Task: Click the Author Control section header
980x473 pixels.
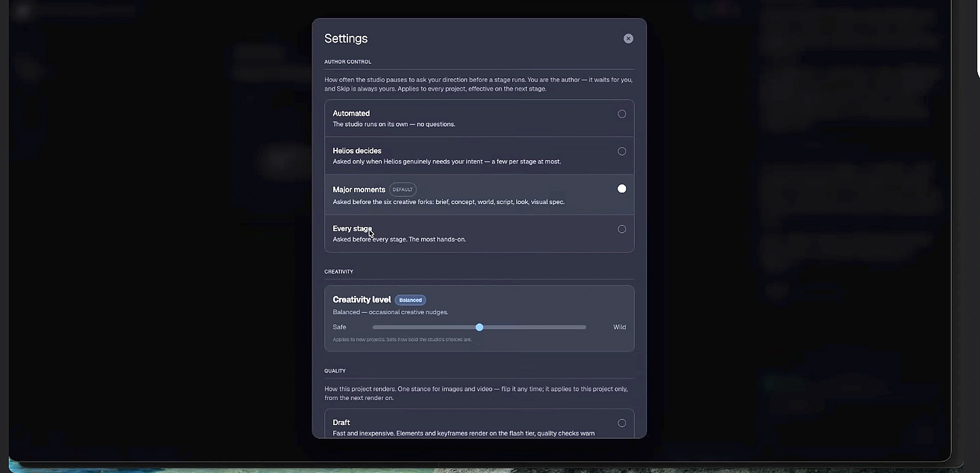Action: tap(348, 61)
